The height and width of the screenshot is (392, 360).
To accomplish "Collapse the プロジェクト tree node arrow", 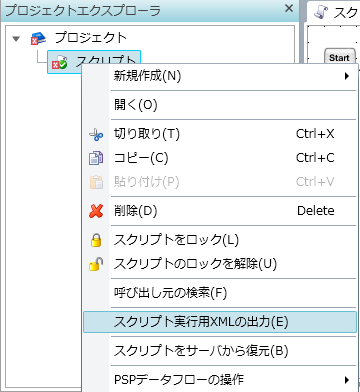I will pos(16,39).
